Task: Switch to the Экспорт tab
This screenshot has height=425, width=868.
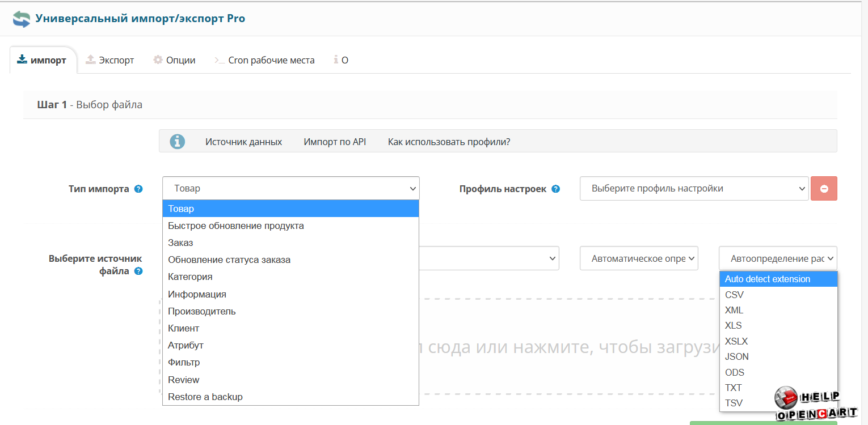Action: click(x=110, y=60)
